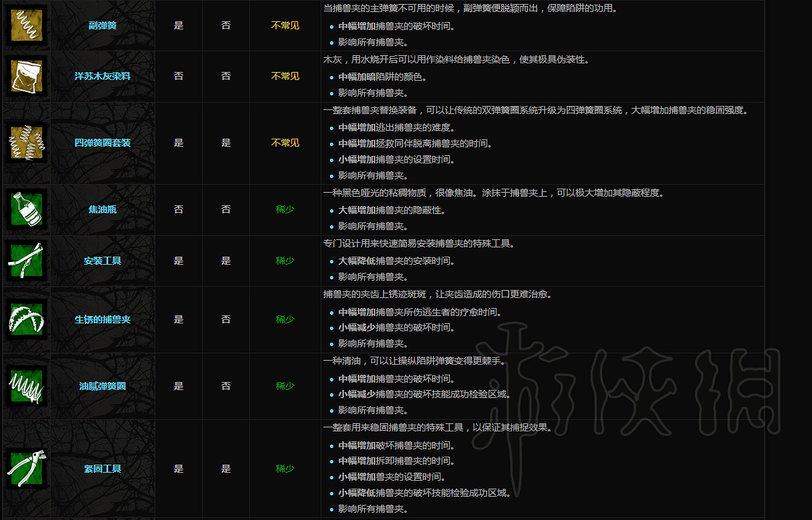Open the 生锈的捕兽夹 link
This screenshot has width=812, height=520.
[x=103, y=319]
